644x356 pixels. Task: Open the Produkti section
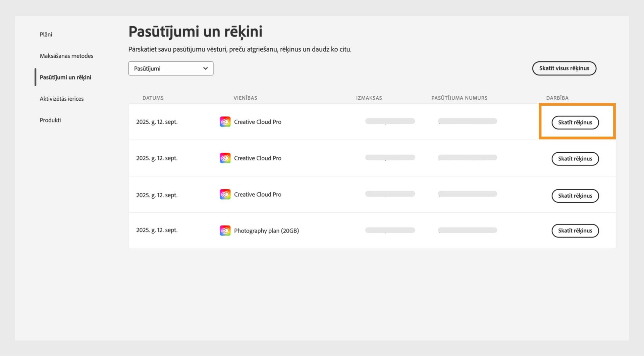tap(50, 120)
